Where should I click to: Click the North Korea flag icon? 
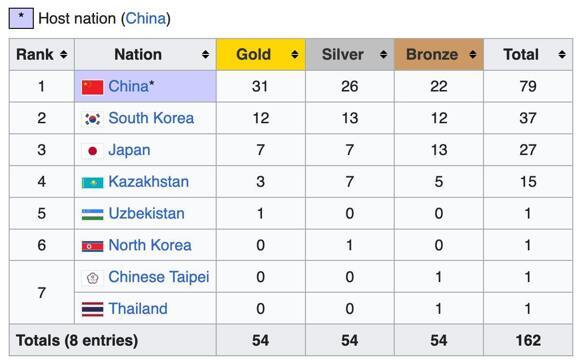(92, 246)
